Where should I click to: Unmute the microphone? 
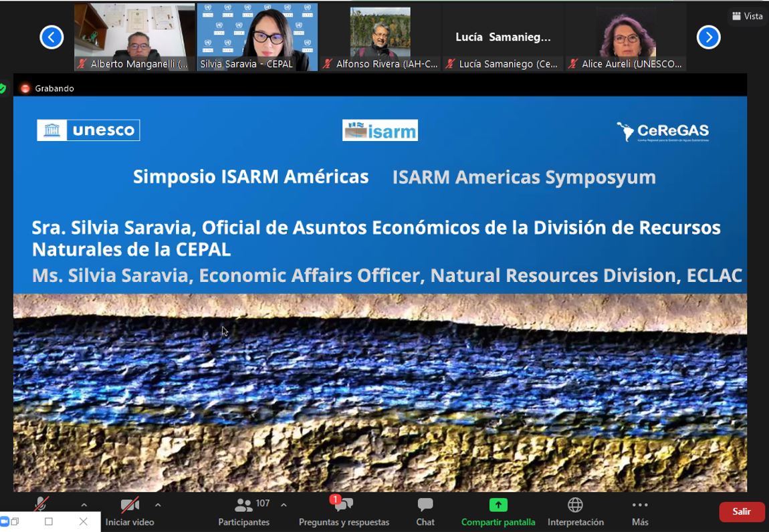click(41, 505)
